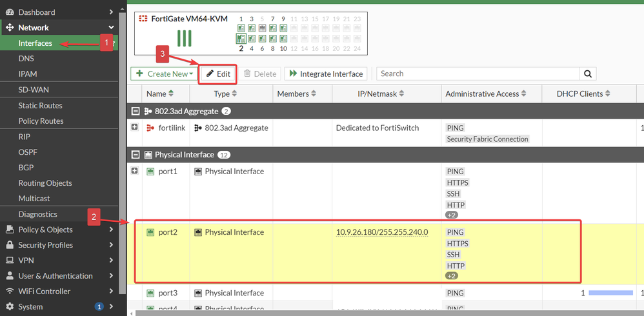This screenshot has width=644, height=316.
Task: Sort by Type column
Action: pyautogui.click(x=225, y=94)
